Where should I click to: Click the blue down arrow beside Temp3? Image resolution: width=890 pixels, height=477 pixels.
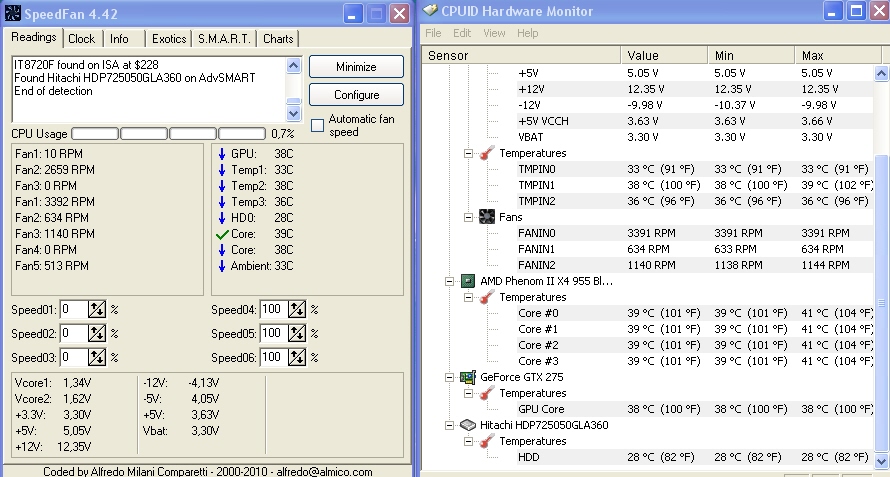coord(222,202)
